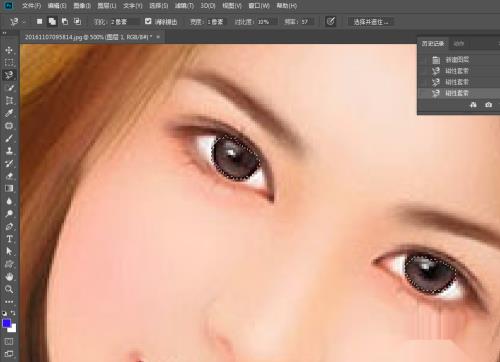The height and width of the screenshot is (362, 500).
Task: Select the Move tool
Action: click(x=9, y=50)
